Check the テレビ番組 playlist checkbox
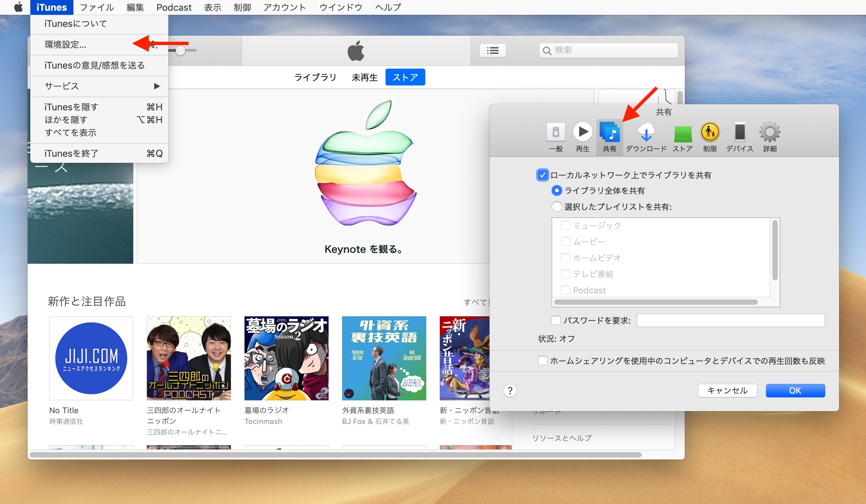Screen dimensions: 866x504 click(565, 274)
